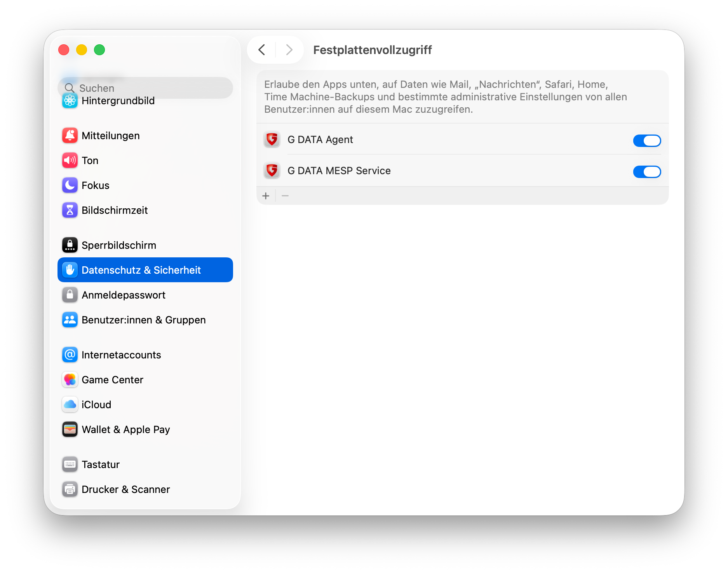Open Ton sound settings icon
Viewport: 728px width, 573px height.
coord(70,161)
